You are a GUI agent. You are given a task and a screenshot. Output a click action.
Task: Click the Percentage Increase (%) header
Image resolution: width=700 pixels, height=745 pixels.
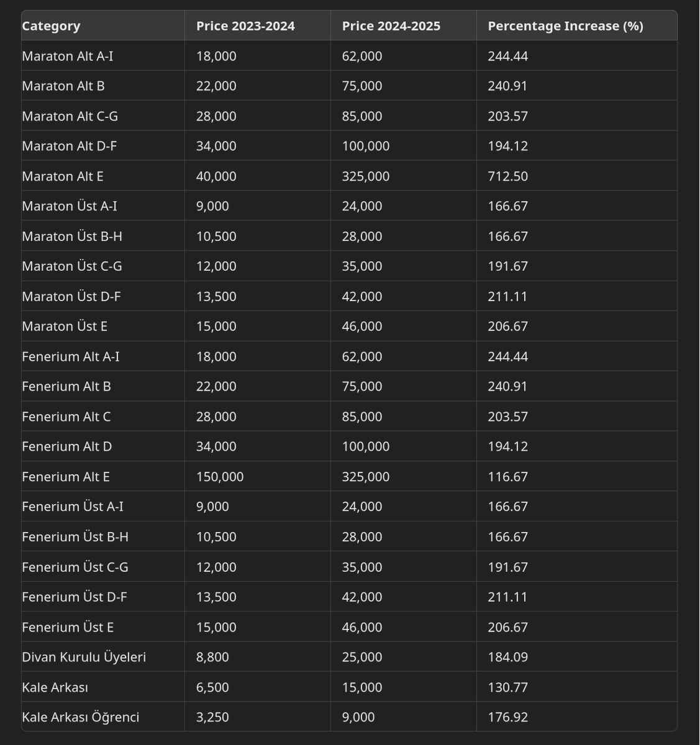(565, 26)
